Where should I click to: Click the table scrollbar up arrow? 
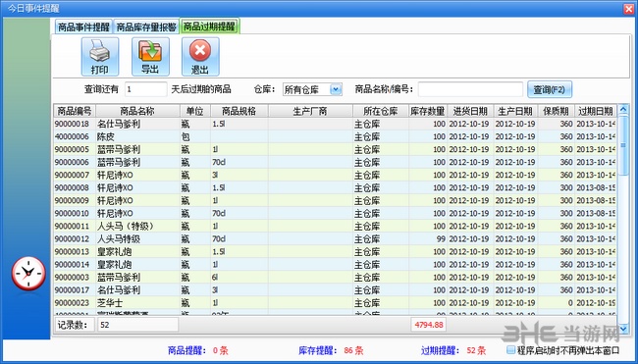coord(623,110)
